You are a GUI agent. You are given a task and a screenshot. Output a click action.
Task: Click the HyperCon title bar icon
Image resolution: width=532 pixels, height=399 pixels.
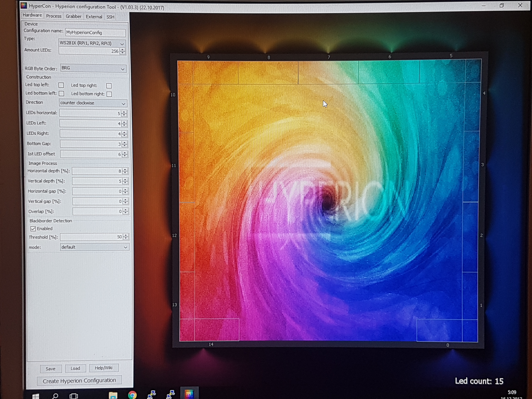coord(24,6)
